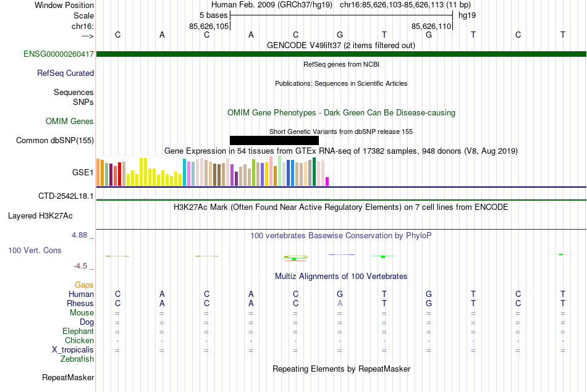This screenshot has height=392, width=587.
Task: Click the green GENCODE gene bar
Action: pyautogui.click(x=341, y=54)
